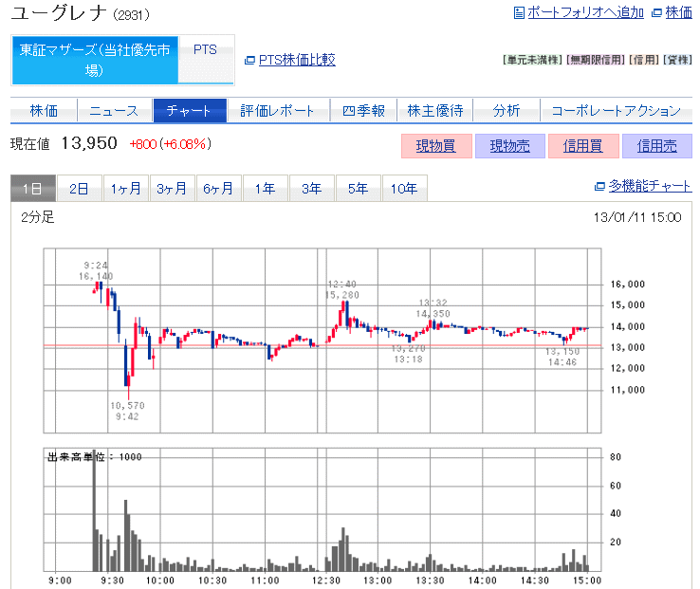Click the 9:42 low price marker
This screenshot has height=589, width=700.
pos(127,410)
